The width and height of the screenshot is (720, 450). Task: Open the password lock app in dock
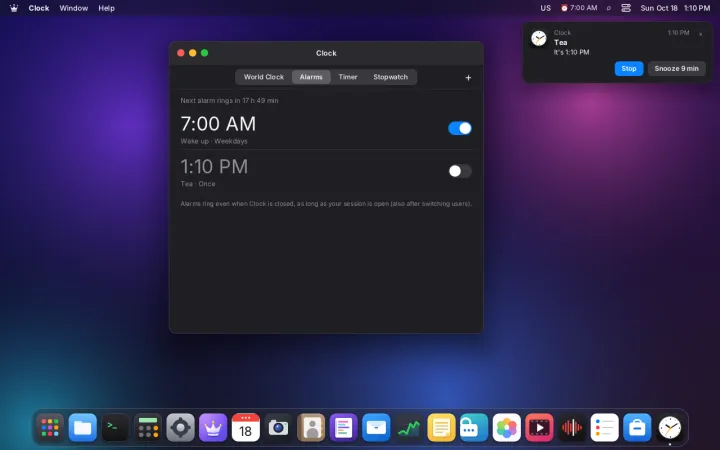tap(474, 428)
